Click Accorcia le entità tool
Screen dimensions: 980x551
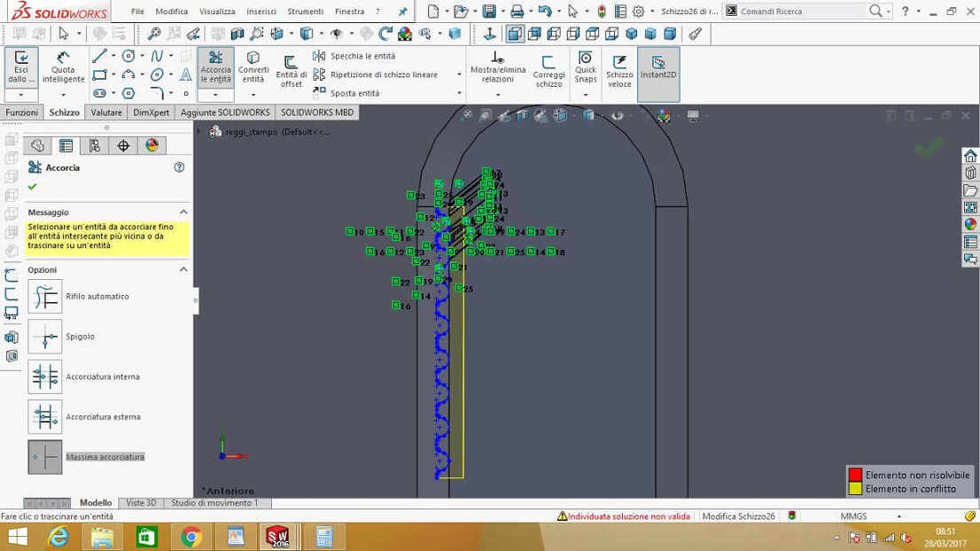point(215,67)
